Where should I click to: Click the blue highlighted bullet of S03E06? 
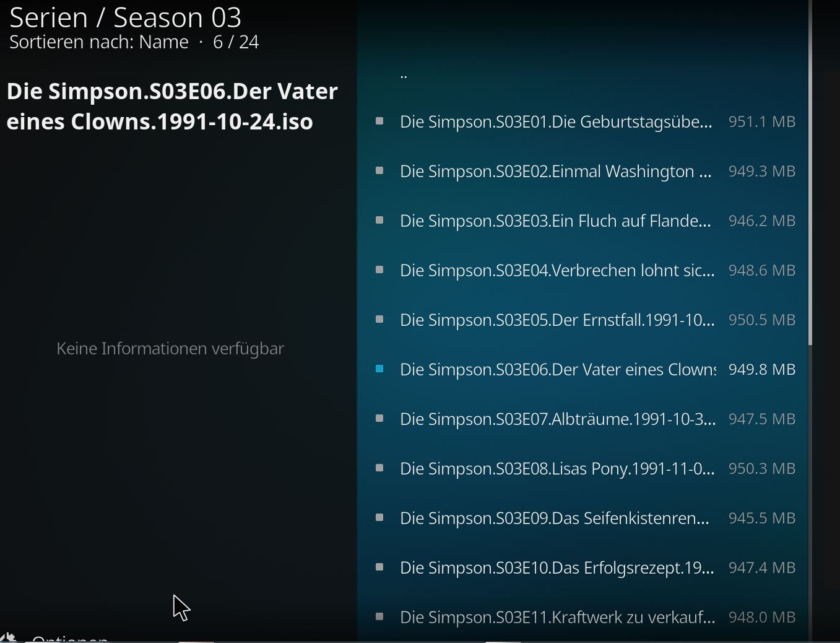click(379, 369)
